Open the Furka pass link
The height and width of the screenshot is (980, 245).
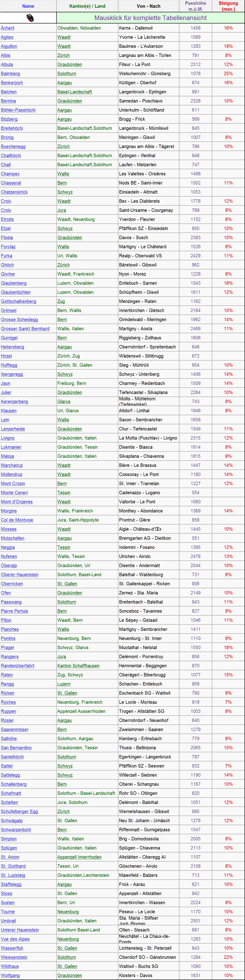6,256
